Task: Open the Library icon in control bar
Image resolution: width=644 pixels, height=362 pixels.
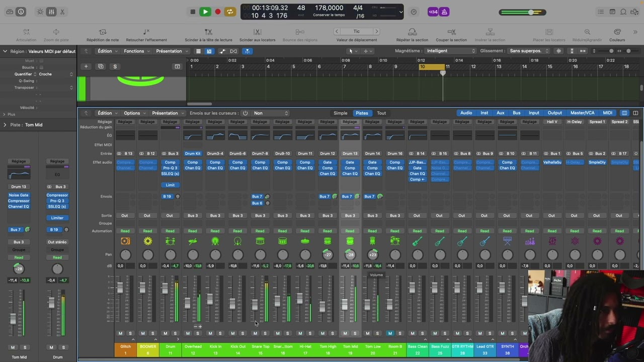Action: click(10, 12)
